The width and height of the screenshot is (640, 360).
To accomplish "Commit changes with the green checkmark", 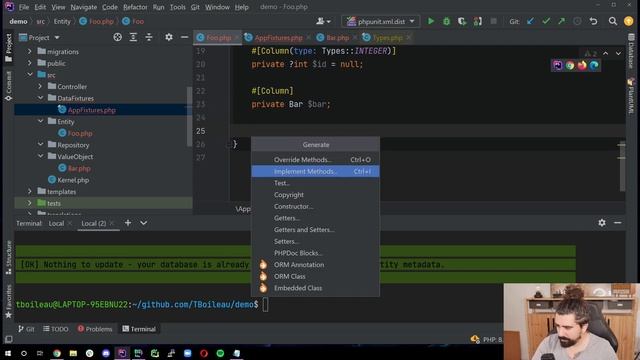I will tap(546, 21).
